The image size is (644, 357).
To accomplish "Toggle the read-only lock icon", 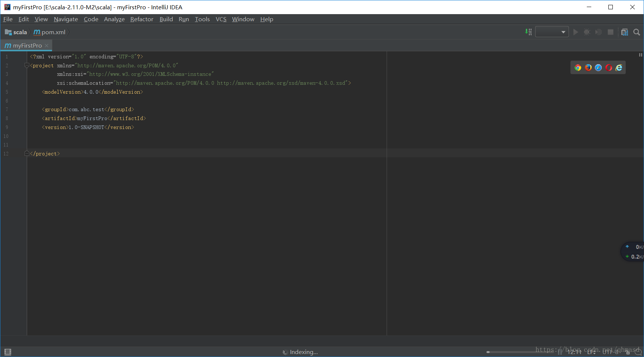I will (628, 352).
